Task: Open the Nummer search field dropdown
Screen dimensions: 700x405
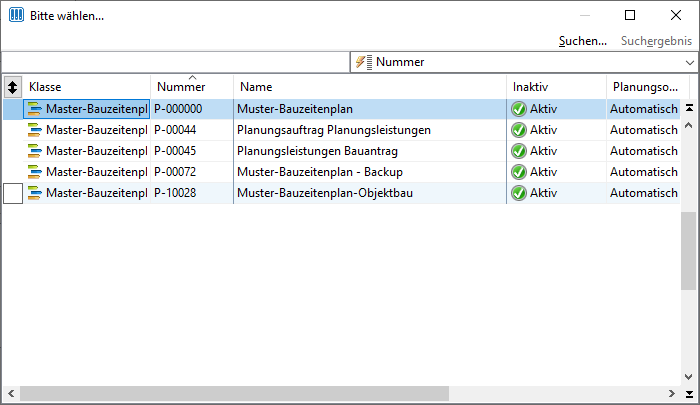Action: point(689,63)
